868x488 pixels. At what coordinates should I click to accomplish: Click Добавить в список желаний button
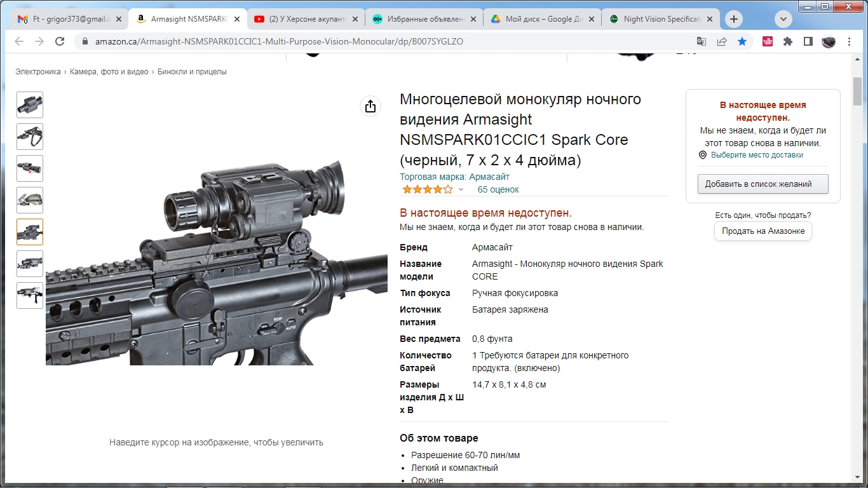763,184
